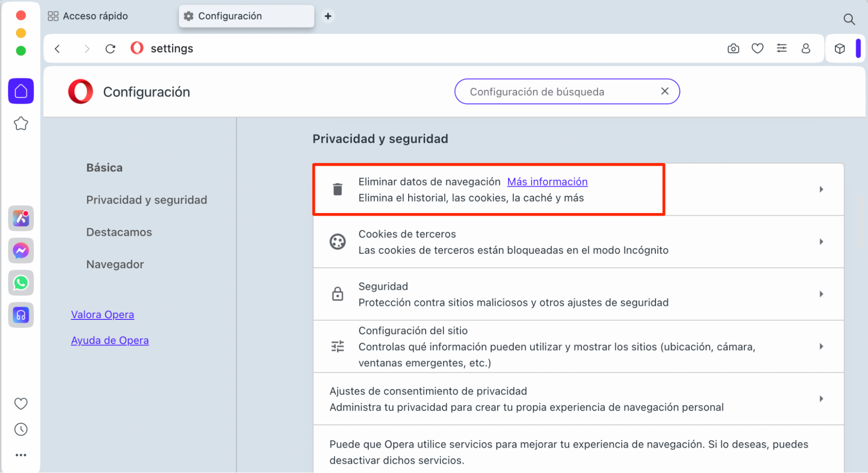Click the Ayuda de Opera link
This screenshot has width=868, height=473.
[109, 340]
